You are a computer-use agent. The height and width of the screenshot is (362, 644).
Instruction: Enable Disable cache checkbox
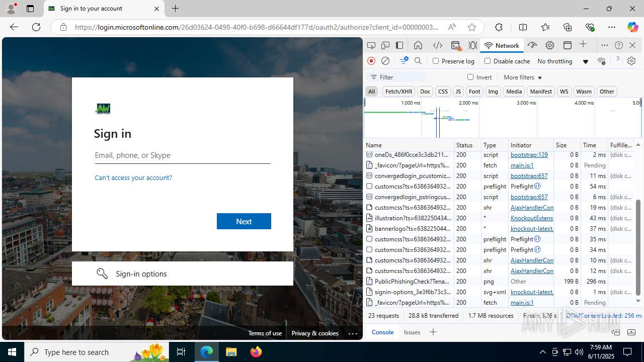pos(487,61)
